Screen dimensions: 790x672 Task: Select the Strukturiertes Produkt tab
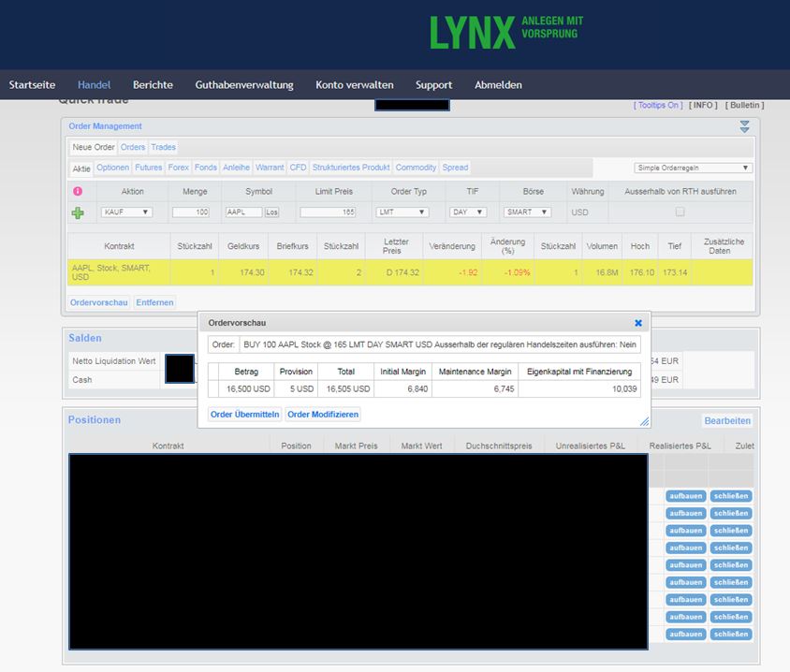point(351,168)
